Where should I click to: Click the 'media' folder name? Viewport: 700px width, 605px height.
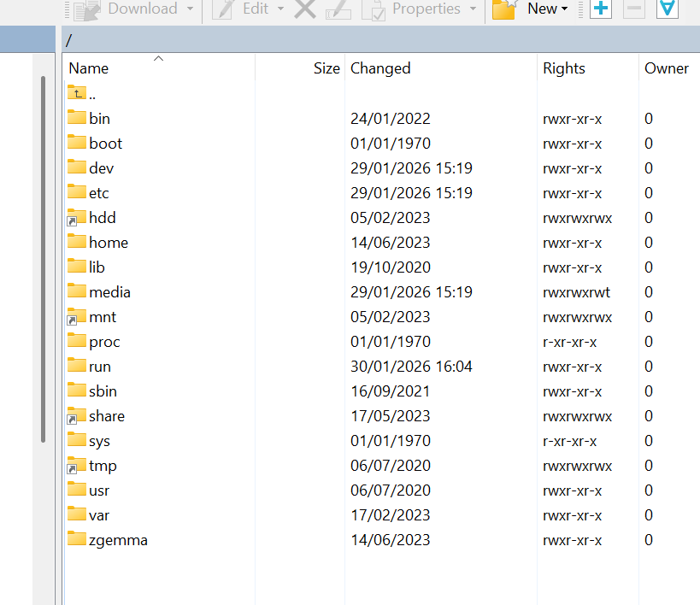109,292
